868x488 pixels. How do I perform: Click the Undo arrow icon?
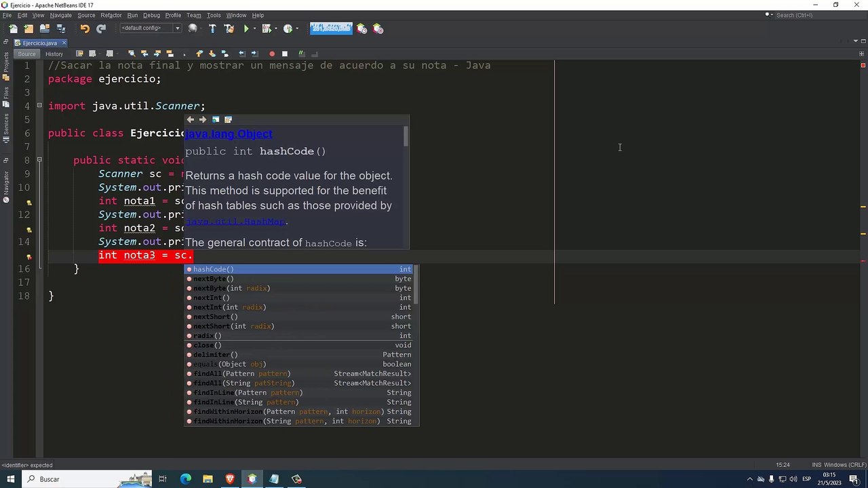[85, 28]
